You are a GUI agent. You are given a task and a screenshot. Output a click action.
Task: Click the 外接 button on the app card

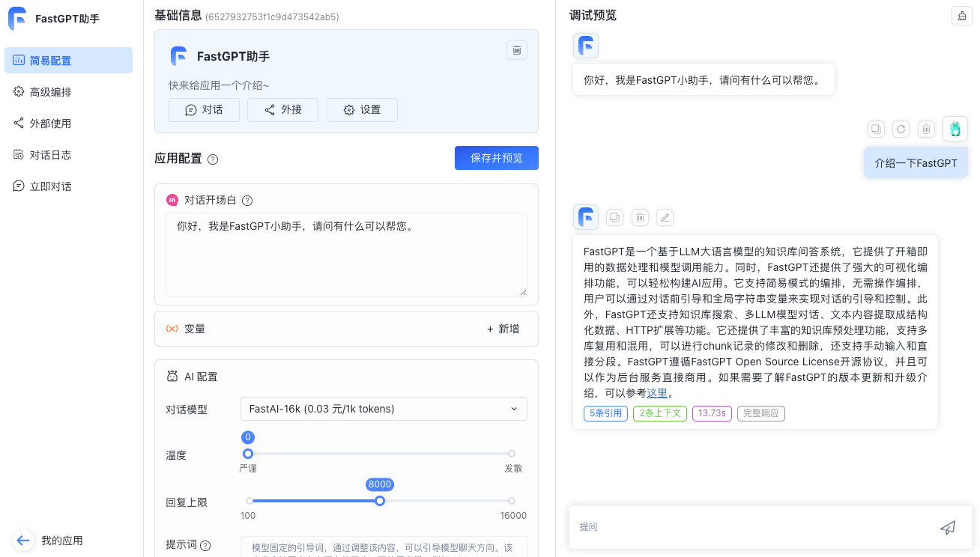click(x=282, y=109)
